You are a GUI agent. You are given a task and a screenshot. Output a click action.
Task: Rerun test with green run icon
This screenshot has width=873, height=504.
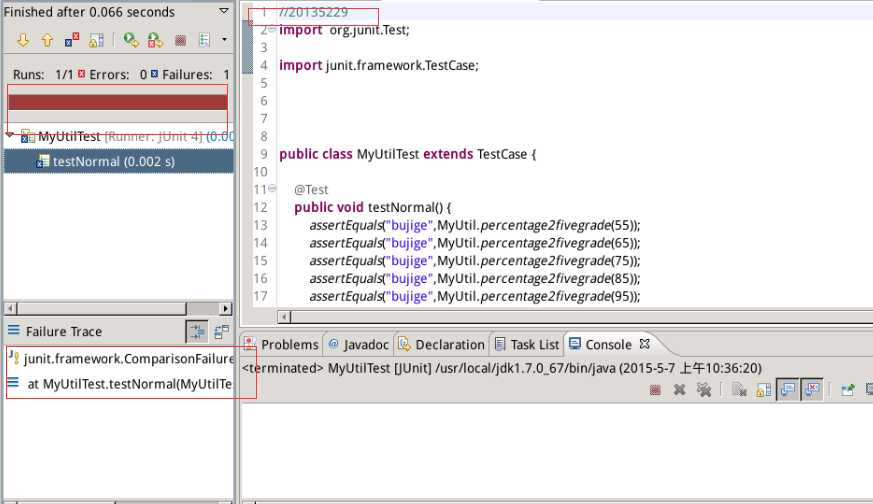click(131, 40)
